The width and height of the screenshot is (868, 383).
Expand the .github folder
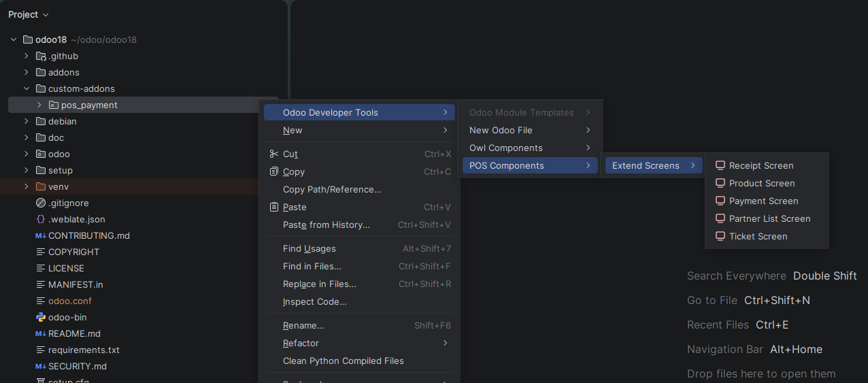(x=27, y=56)
